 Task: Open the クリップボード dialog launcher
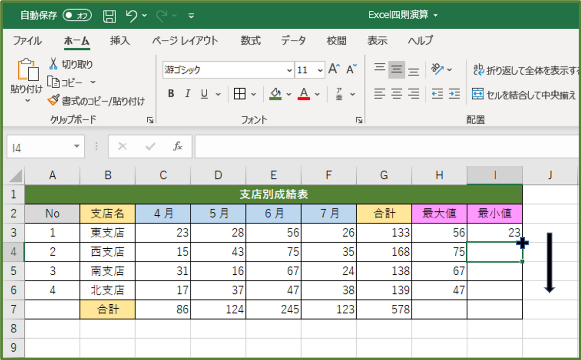(150, 120)
